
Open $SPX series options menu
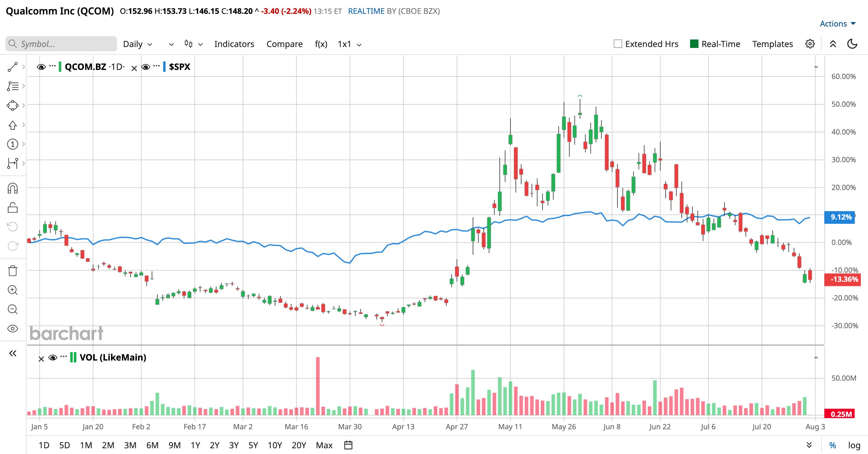(156, 66)
